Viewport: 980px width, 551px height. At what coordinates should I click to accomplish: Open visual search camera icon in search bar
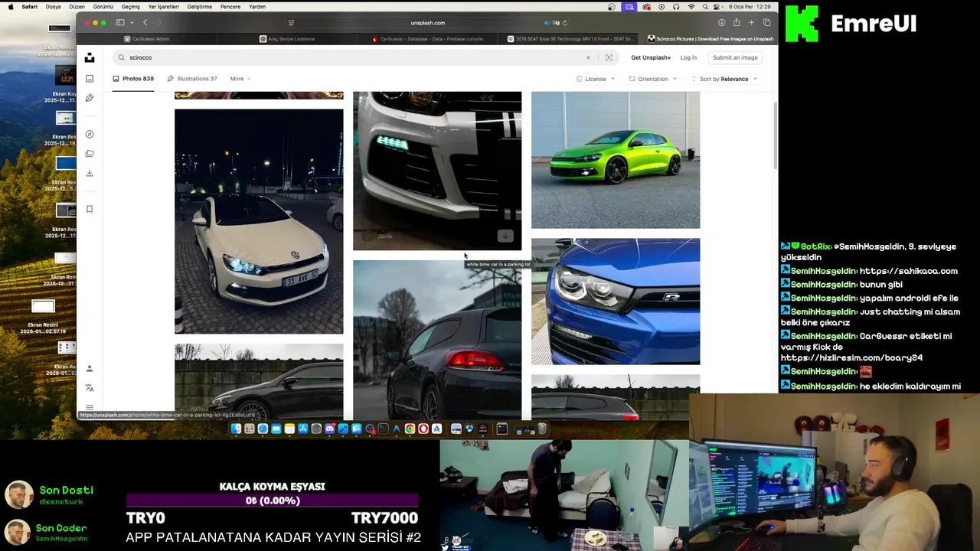pos(609,57)
